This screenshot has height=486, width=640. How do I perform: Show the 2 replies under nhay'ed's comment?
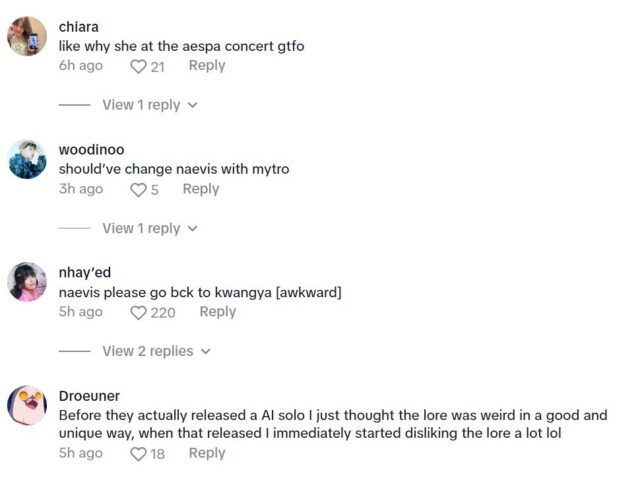[155, 351]
